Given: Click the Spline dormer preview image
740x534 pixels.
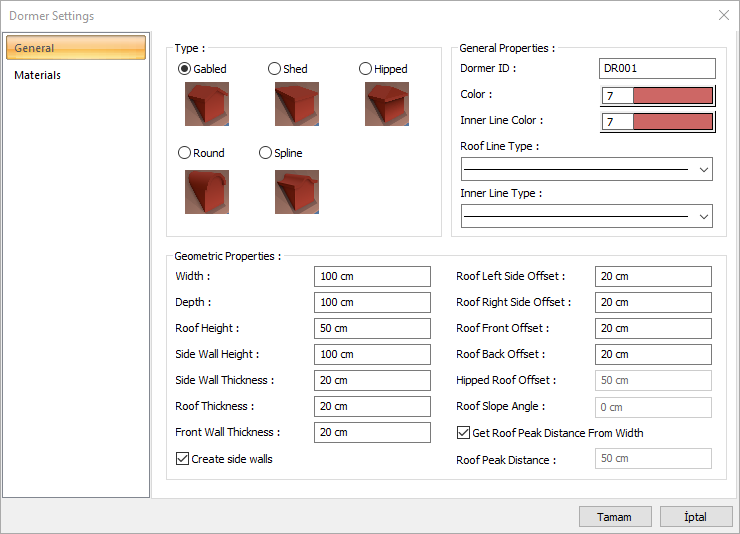Looking at the screenshot, I should [296, 191].
